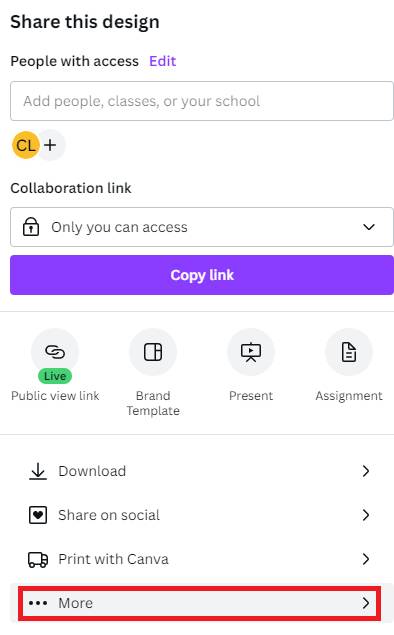Click the purple Copy link button

[202, 275]
